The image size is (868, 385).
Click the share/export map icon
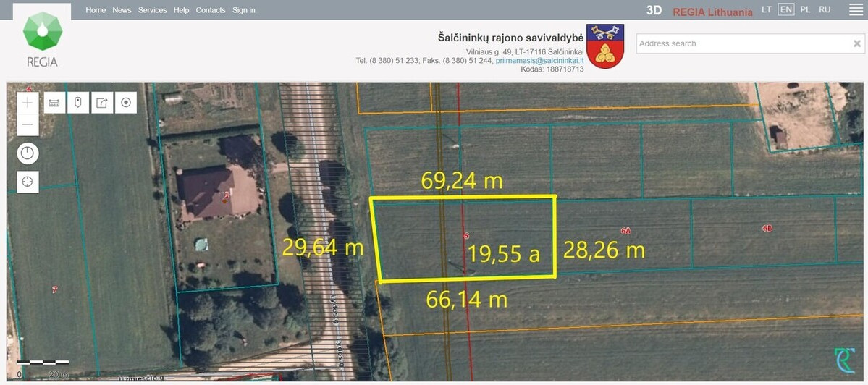102,103
